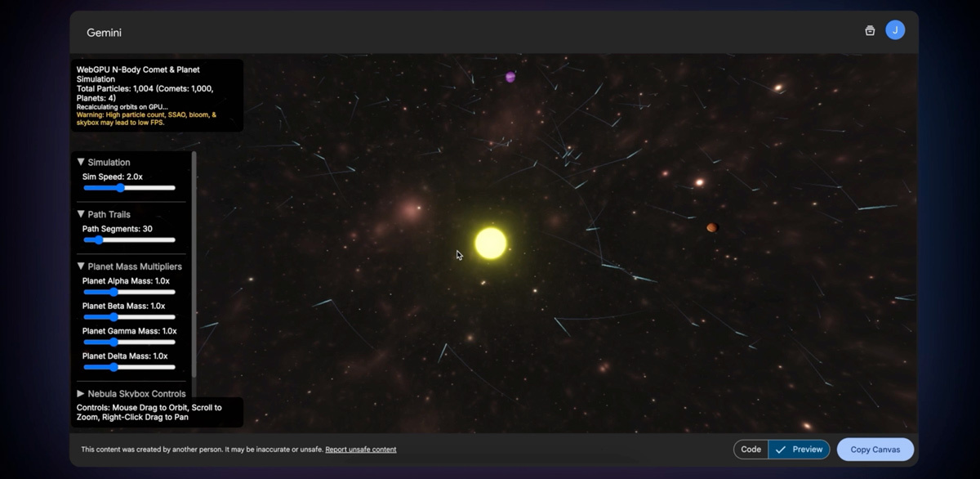Image resolution: width=980 pixels, height=479 pixels.
Task: Open the Report unsafe content link
Action: 361,450
